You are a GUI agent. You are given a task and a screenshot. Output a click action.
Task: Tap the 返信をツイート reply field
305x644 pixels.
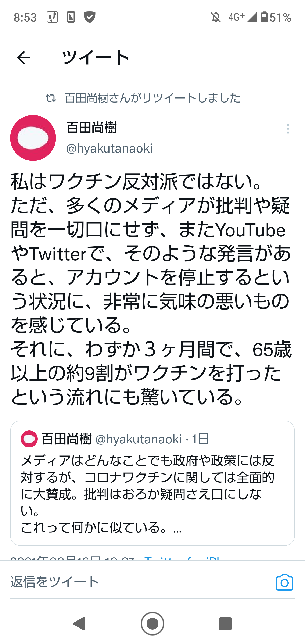(125, 582)
